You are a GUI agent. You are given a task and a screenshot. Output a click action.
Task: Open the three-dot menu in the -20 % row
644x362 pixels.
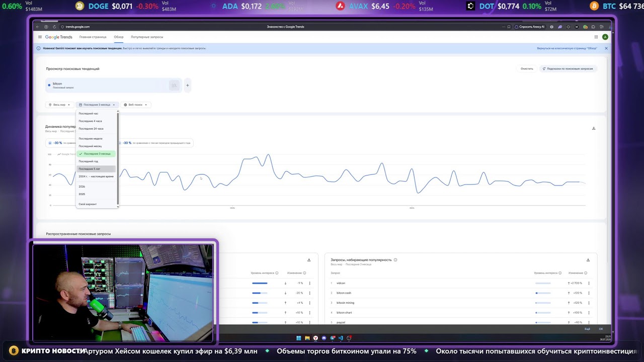309,293
